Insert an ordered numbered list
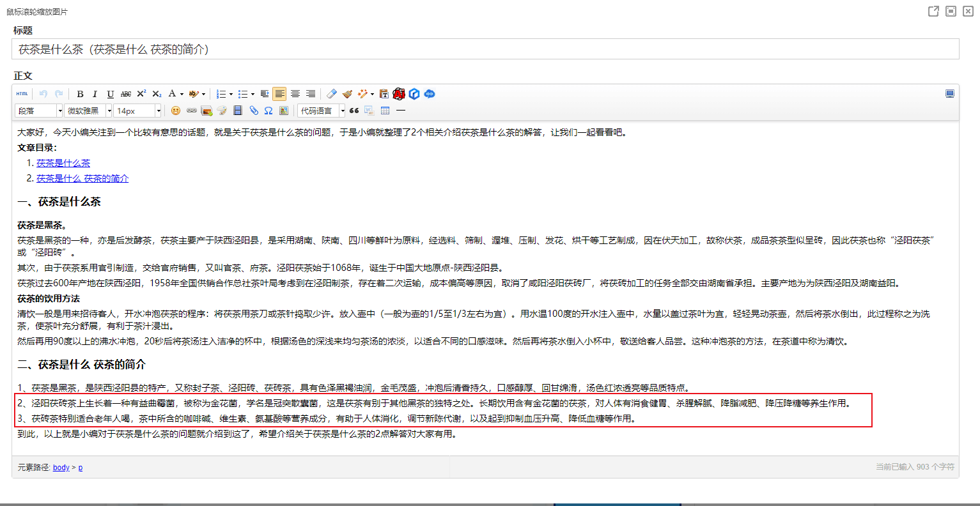The height and width of the screenshot is (506, 980). [x=221, y=94]
